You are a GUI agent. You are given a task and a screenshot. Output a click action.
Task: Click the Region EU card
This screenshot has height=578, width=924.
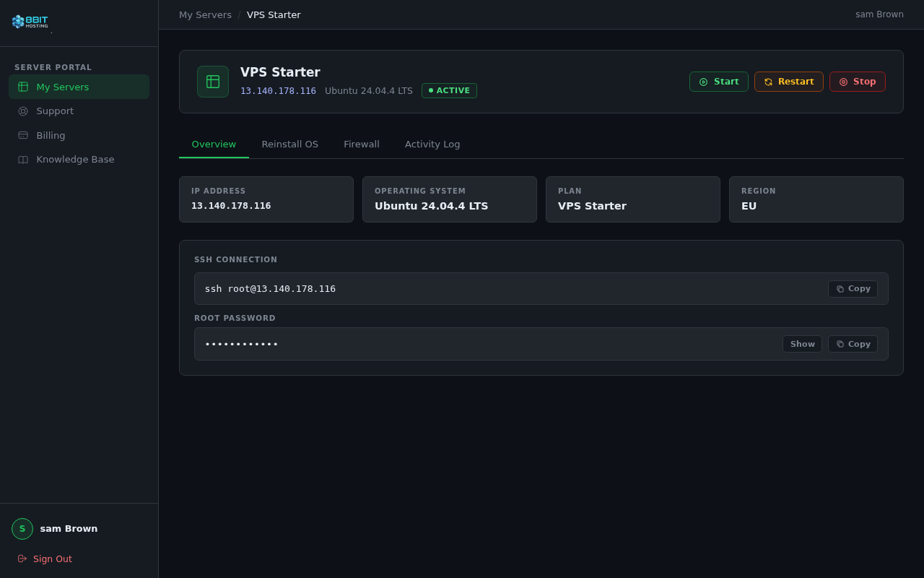coord(816,199)
